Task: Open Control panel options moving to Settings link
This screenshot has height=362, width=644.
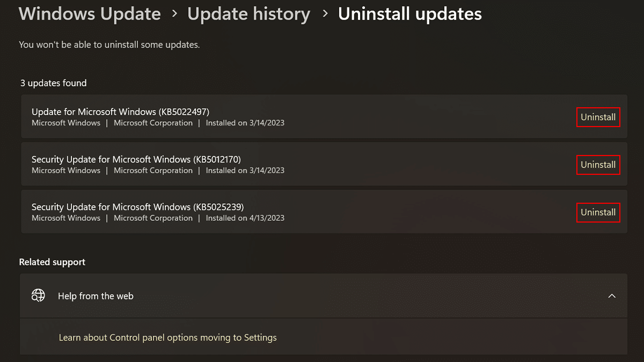Action: click(x=167, y=338)
